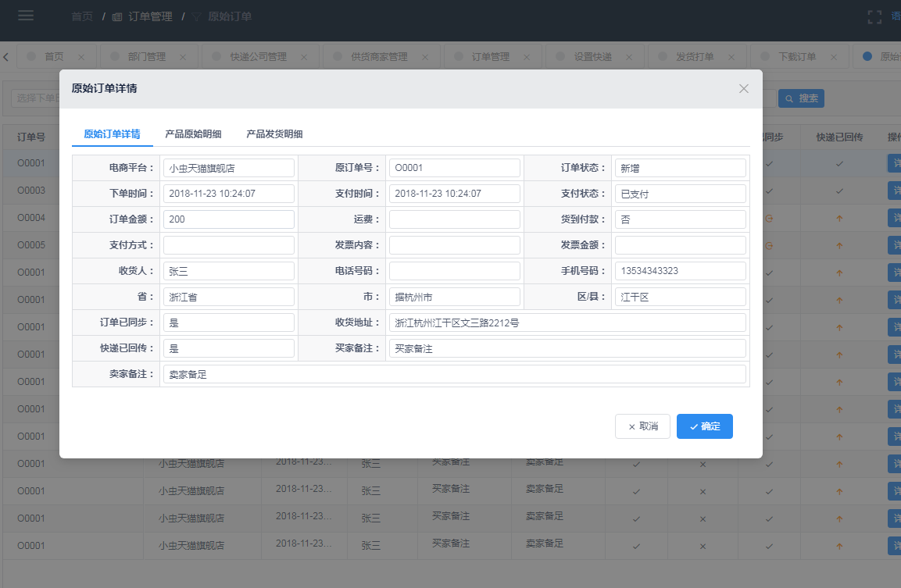
Task: Close the 设置快递 tab
Action: click(629, 57)
